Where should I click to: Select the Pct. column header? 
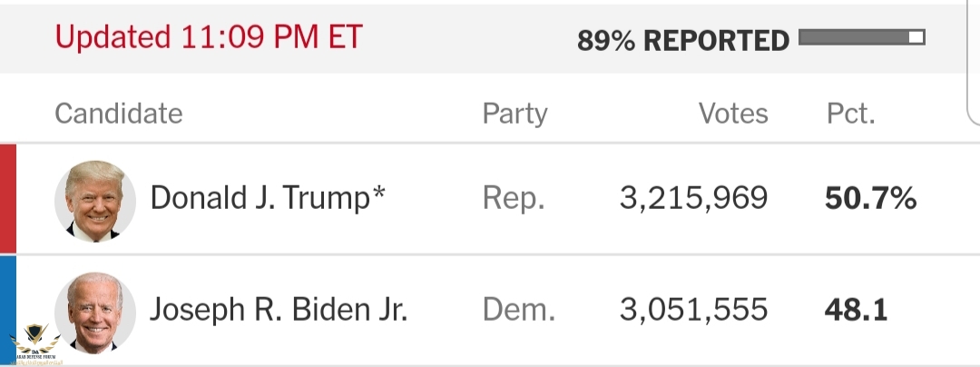tap(850, 114)
